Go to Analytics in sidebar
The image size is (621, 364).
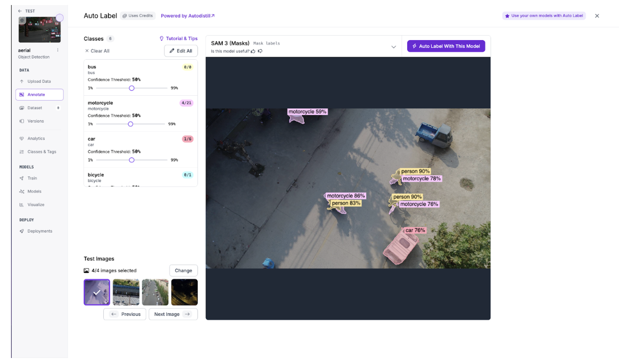(x=36, y=138)
